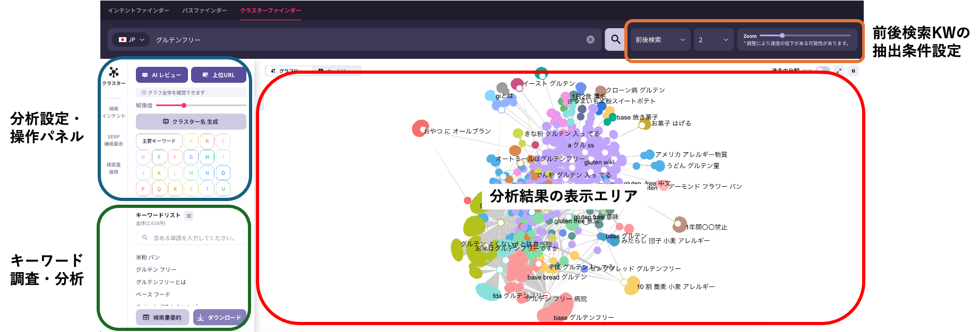Expand the 前後検索 dropdown
This screenshot has height=332, width=980.
coord(660,40)
